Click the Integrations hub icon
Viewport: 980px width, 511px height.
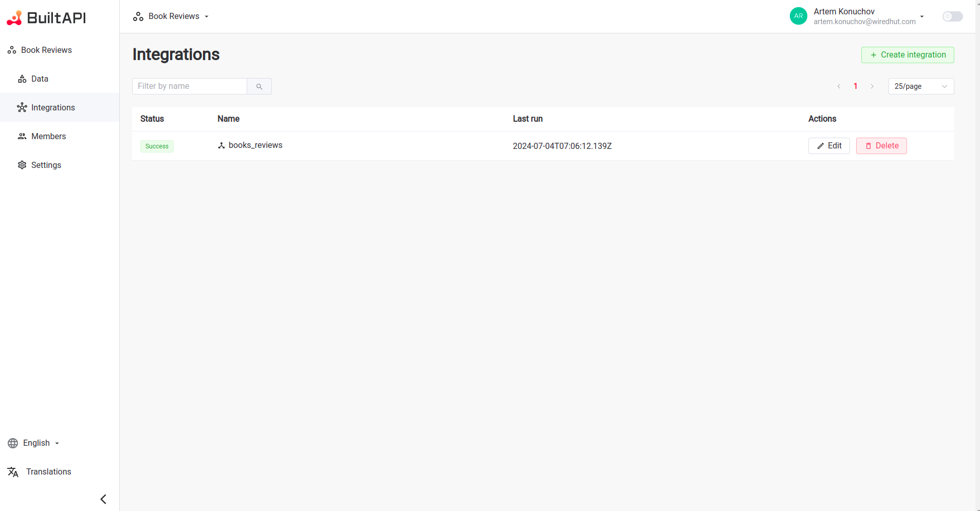coord(22,107)
